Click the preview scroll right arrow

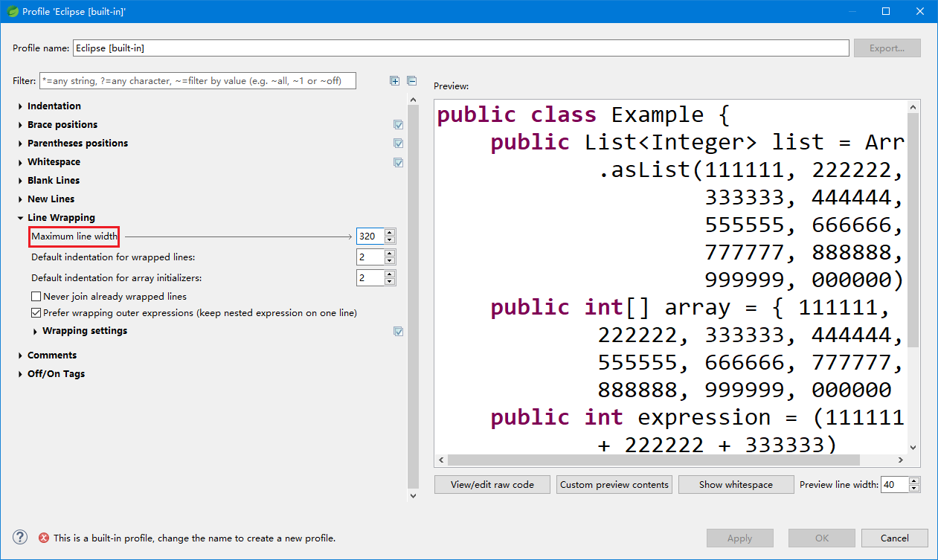901,460
